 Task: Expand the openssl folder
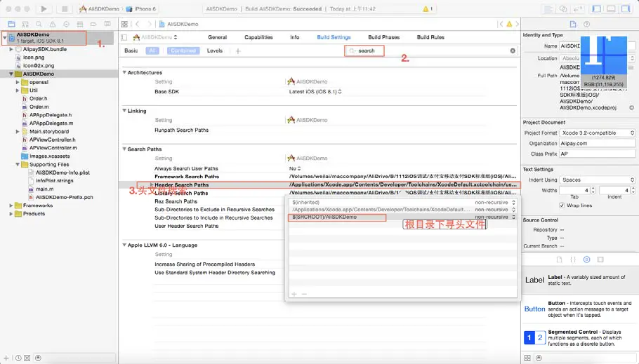17,82
